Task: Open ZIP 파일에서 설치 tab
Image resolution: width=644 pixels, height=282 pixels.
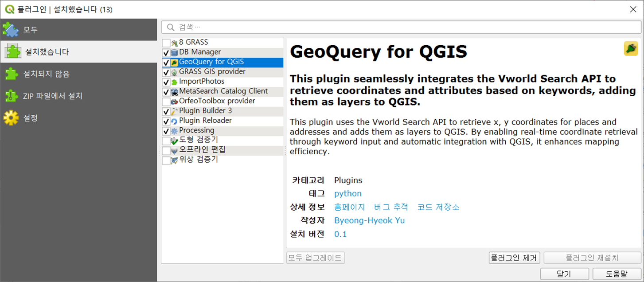Action: click(78, 96)
